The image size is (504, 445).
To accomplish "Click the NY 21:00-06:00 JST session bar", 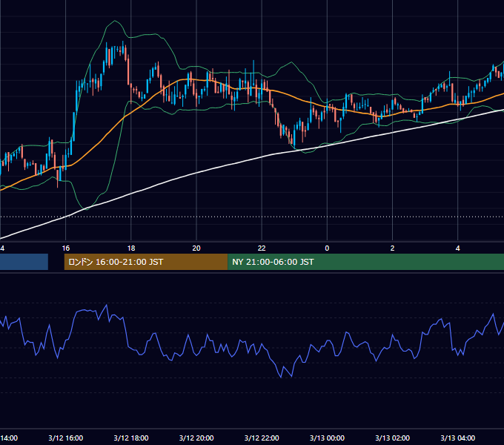I will [366, 262].
